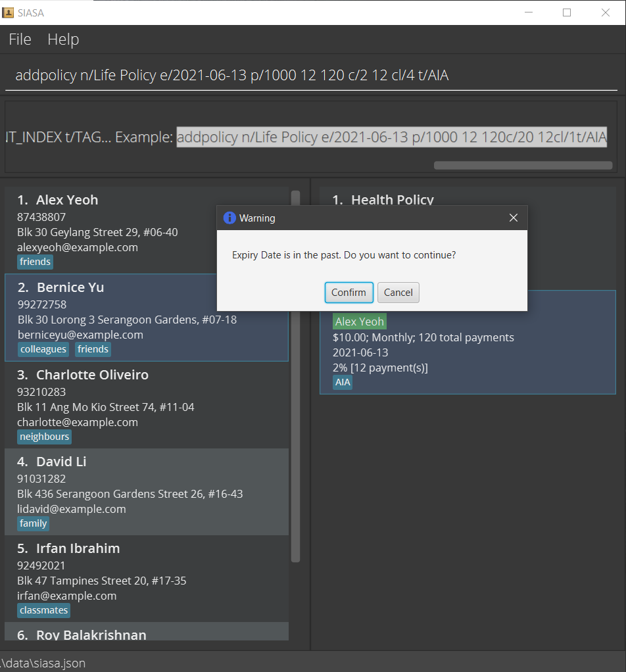The image size is (626, 672).
Task: Open the File menu
Action: [x=20, y=39]
